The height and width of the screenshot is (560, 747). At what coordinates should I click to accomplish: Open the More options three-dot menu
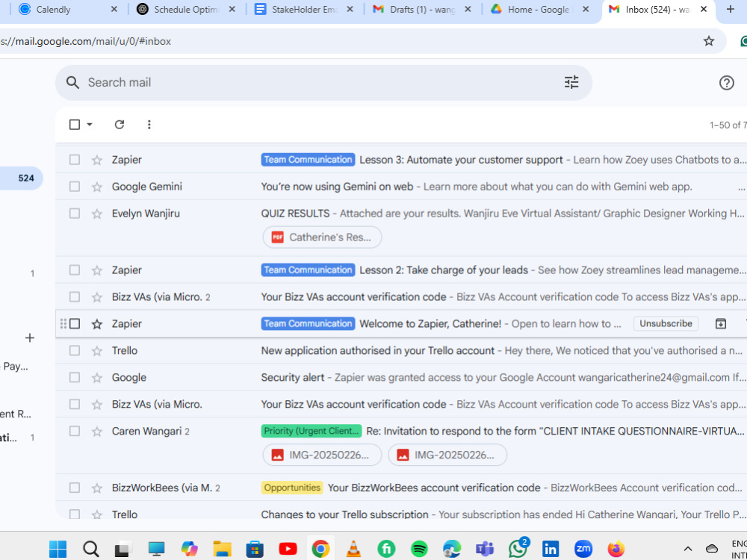[x=149, y=124]
